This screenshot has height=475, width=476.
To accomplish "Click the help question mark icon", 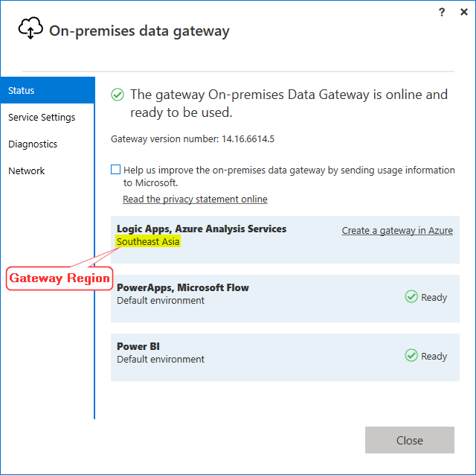I will point(442,12).
